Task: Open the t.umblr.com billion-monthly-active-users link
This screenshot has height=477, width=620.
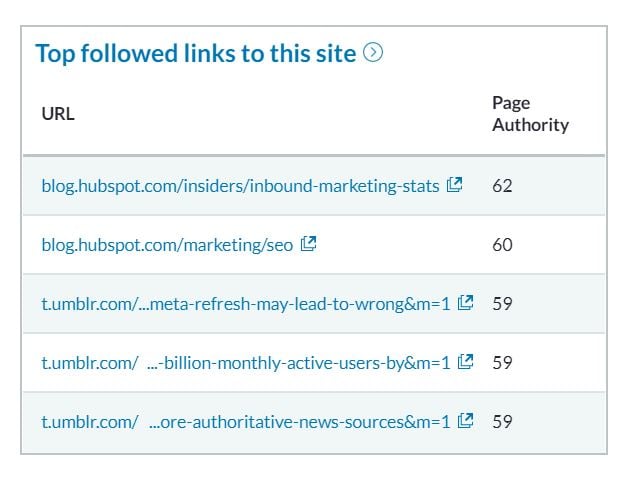Action: pyautogui.click(x=246, y=363)
